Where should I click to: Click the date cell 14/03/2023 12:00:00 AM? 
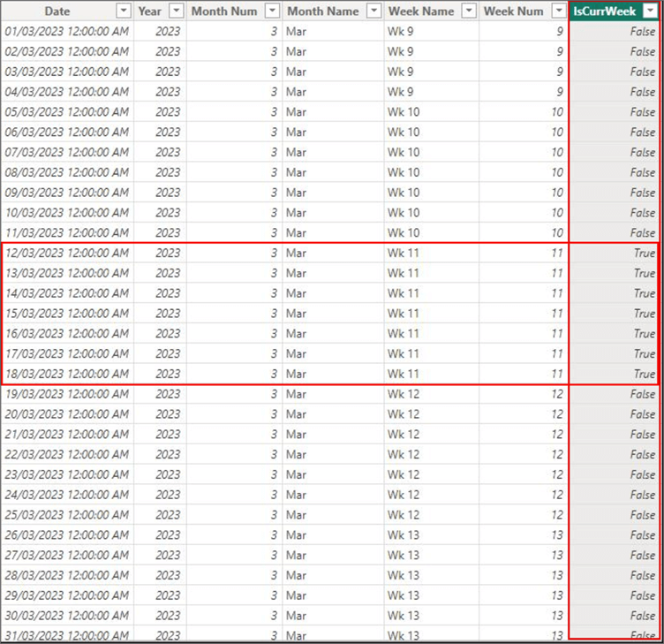tap(67, 293)
